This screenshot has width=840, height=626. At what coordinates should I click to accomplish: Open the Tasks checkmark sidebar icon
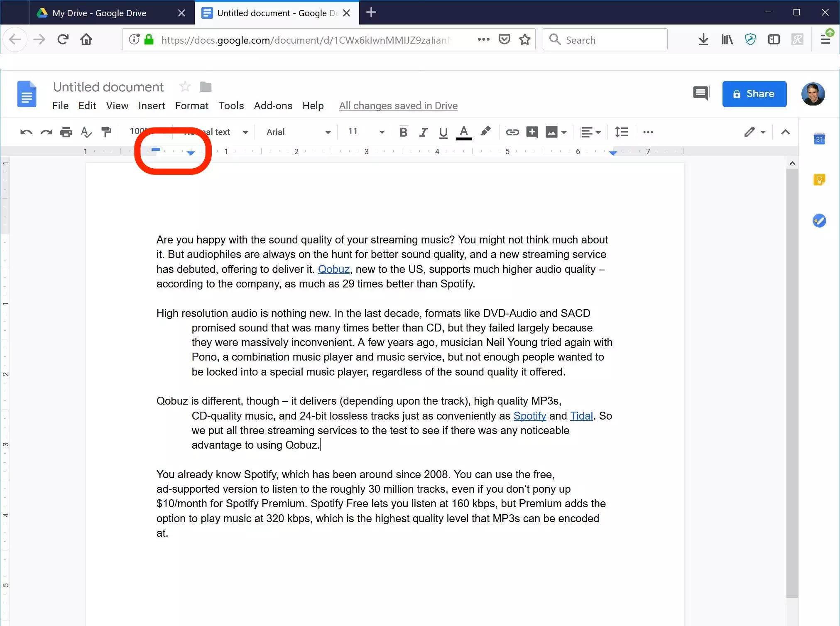point(819,221)
